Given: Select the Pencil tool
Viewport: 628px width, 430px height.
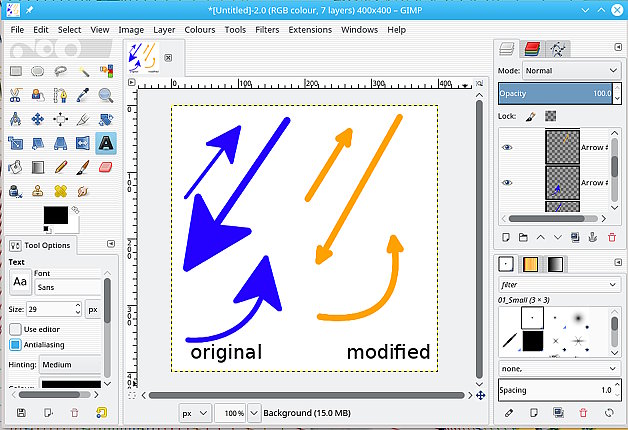Looking at the screenshot, I should tap(60, 167).
